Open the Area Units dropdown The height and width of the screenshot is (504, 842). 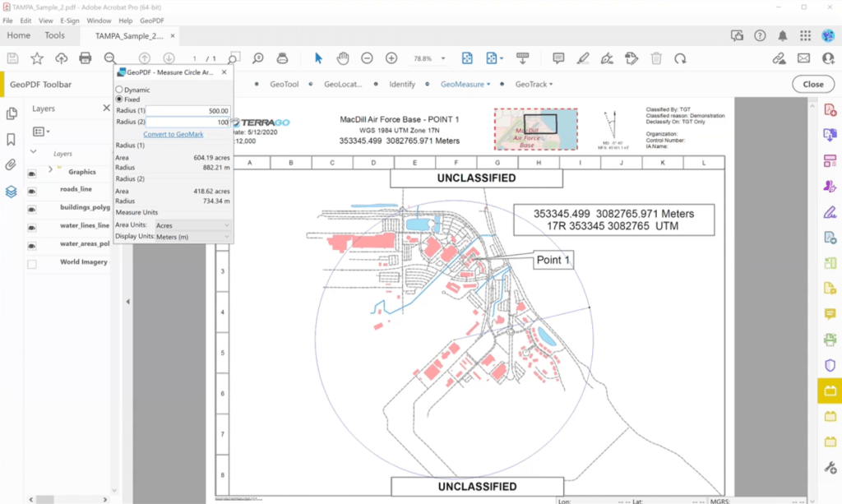pos(192,224)
